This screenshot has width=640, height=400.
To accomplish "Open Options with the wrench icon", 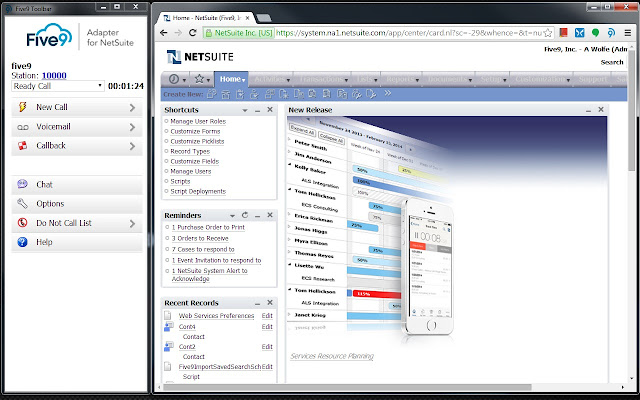I will [x=22, y=204].
